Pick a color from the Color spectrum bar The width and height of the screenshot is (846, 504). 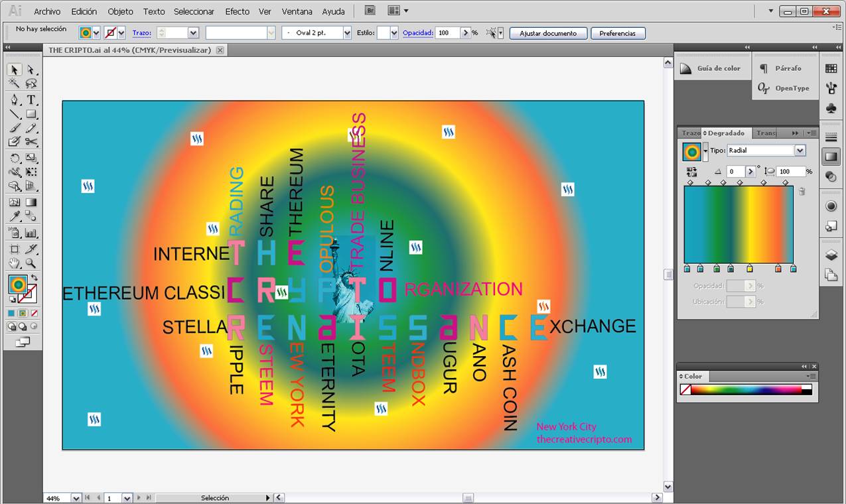pos(746,390)
